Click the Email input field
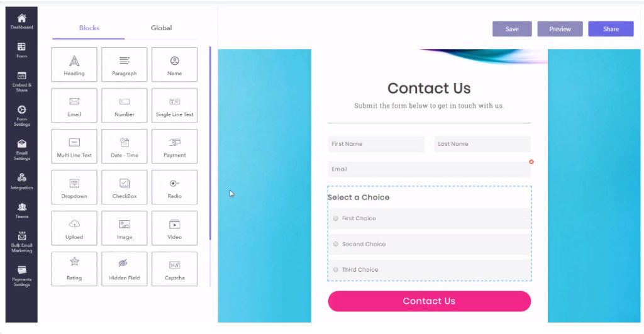 429,169
